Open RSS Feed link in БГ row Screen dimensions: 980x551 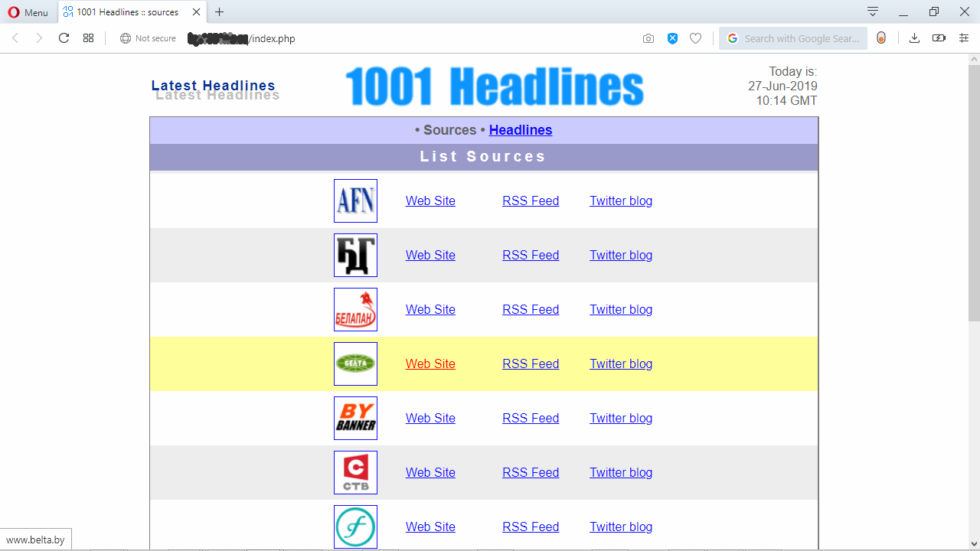pos(531,255)
